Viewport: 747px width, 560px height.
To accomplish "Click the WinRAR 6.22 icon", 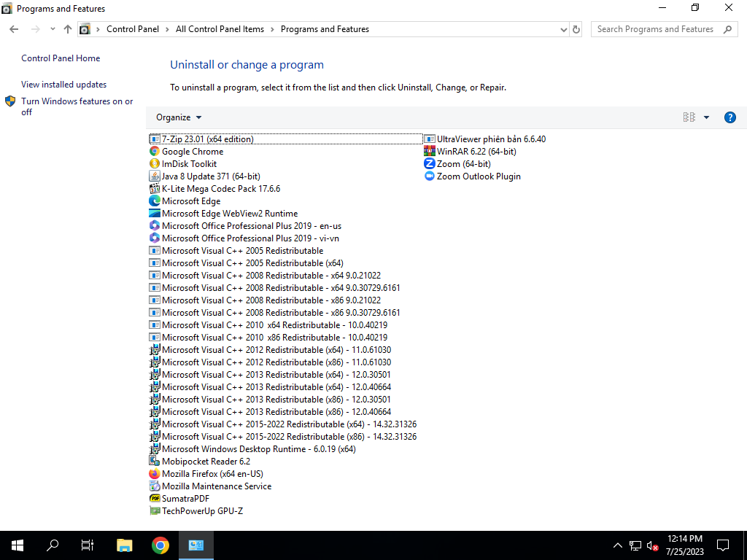I will [429, 152].
